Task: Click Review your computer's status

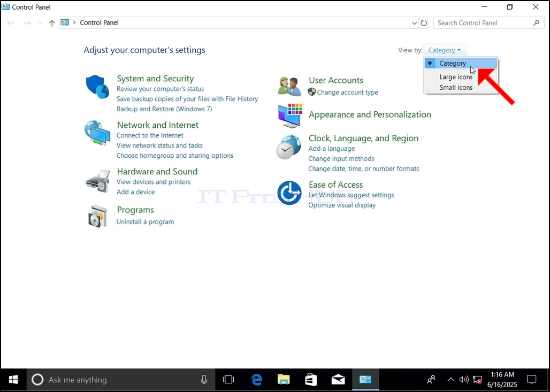Action: (x=161, y=89)
